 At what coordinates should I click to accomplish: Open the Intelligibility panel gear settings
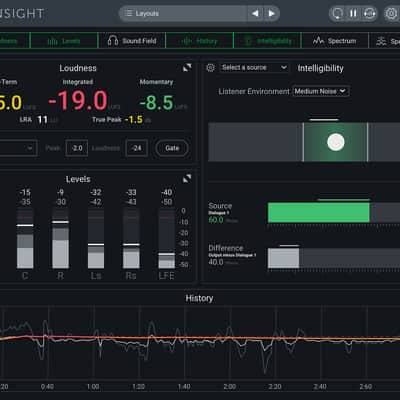[x=210, y=68]
